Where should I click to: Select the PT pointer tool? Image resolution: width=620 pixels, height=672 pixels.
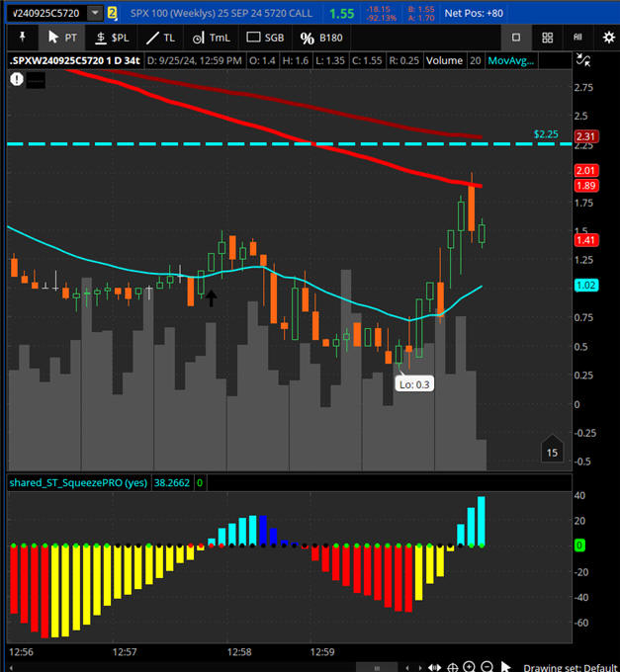point(62,38)
